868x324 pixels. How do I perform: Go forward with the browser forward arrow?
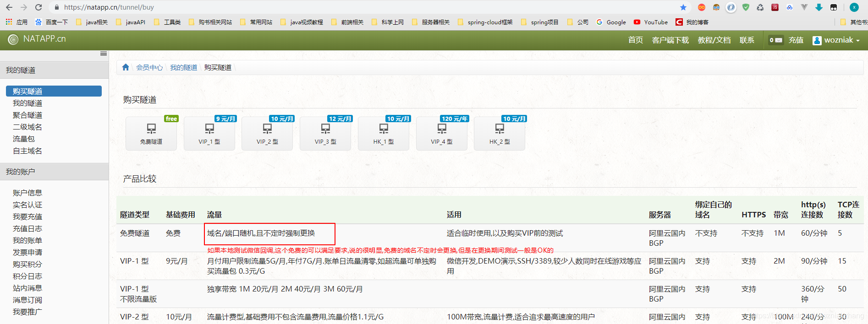(24, 7)
